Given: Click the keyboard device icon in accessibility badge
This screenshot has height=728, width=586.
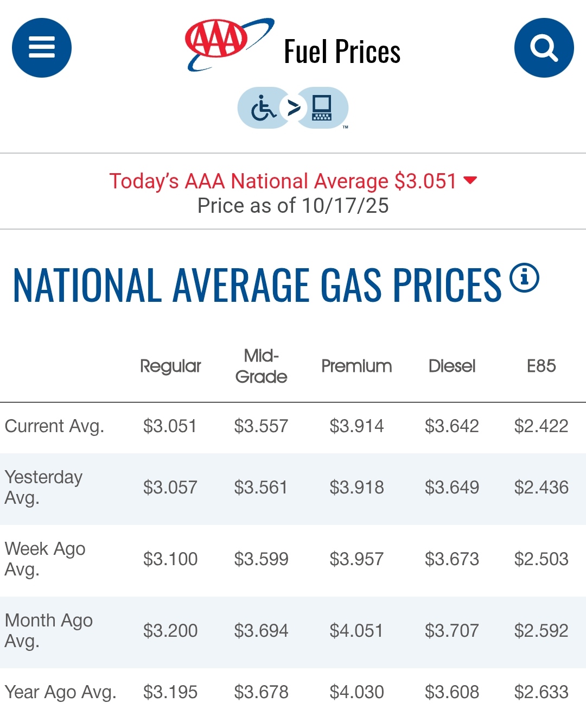Looking at the screenshot, I should pyautogui.click(x=322, y=108).
